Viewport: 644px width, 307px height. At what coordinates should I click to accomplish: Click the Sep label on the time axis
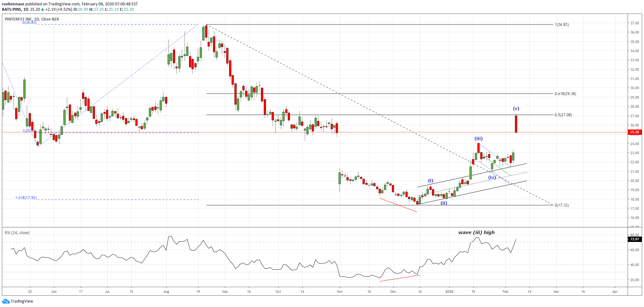coord(225,292)
